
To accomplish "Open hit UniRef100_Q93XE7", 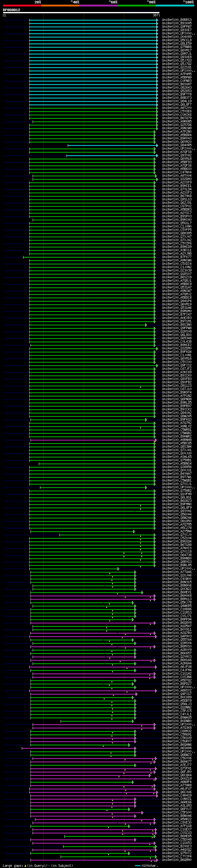I will (x=177, y=30).
